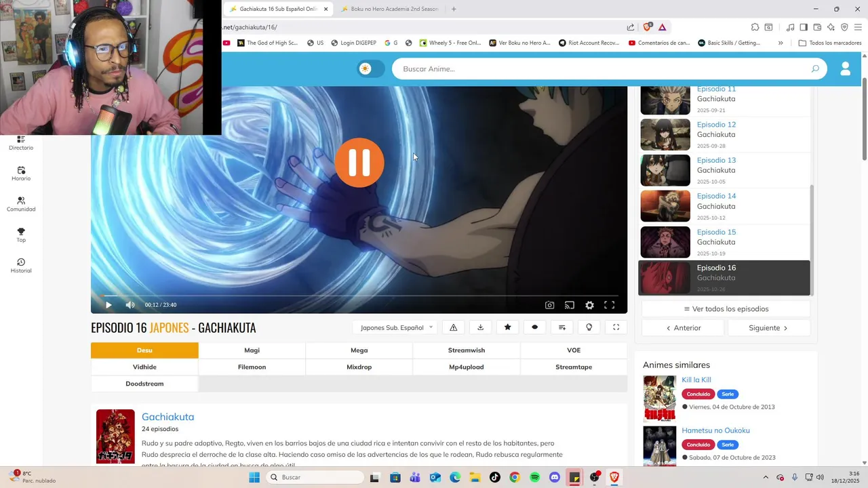
Task: Choose the Mp4upload server
Action: point(467,367)
